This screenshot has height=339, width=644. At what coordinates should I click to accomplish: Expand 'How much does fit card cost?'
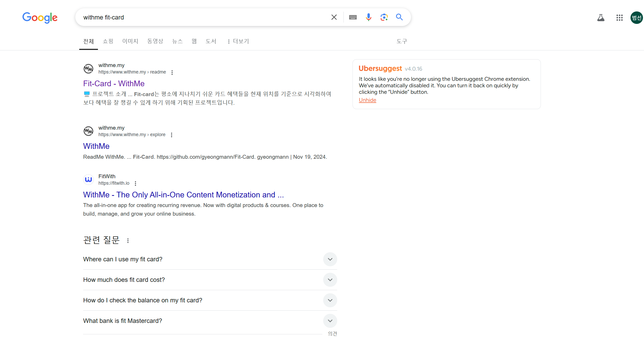[330, 280]
